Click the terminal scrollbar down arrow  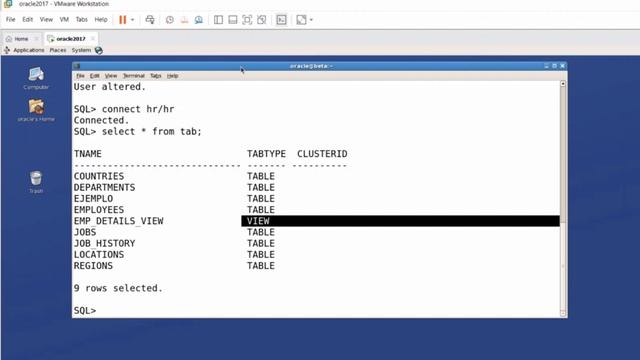(x=563, y=313)
